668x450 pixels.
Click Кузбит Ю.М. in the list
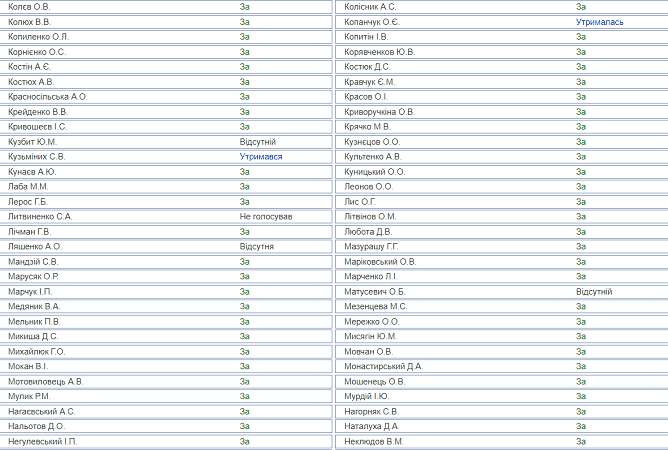click(32, 142)
